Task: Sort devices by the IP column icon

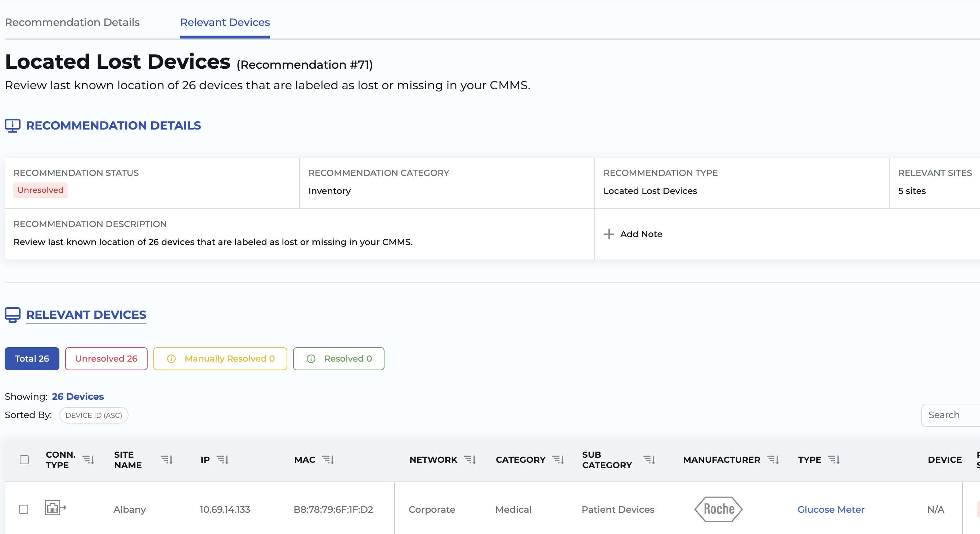Action: click(x=222, y=460)
